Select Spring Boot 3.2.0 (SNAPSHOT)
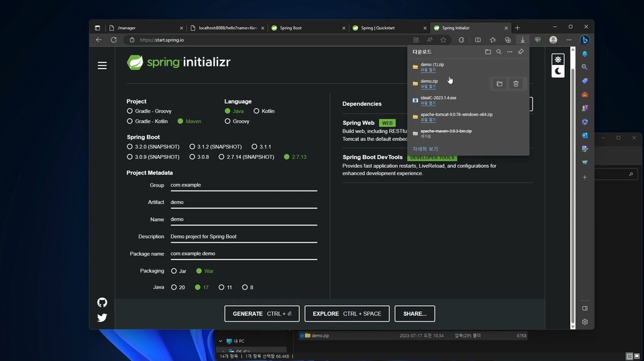The image size is (644, 361). coord(153,147)
